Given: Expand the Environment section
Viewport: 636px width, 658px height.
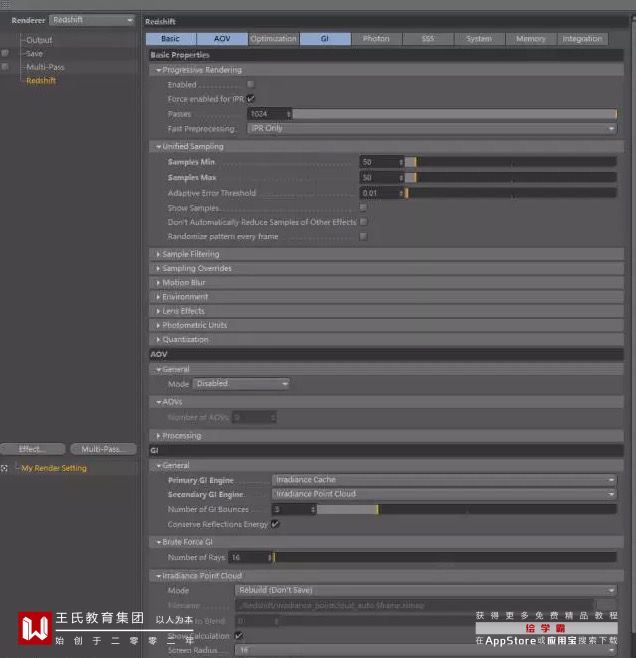Looking at the screenshot, I should pyautogui.click(x=386, y=297).
